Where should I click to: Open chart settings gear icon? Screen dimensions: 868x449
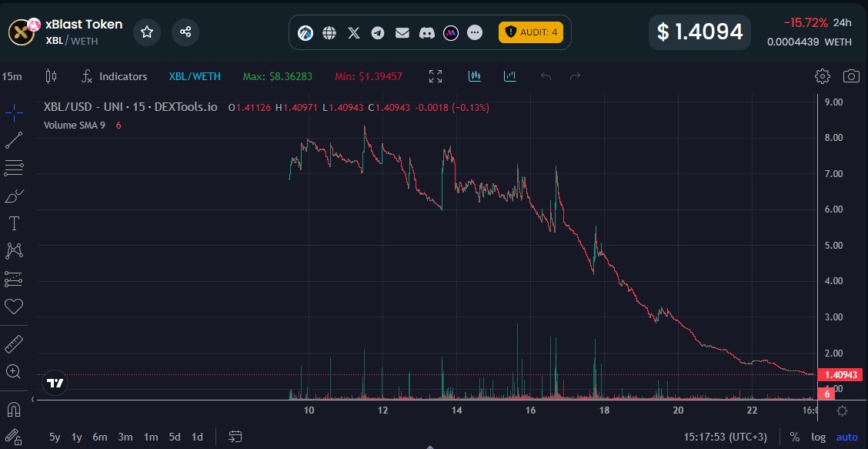click(823, 76)
